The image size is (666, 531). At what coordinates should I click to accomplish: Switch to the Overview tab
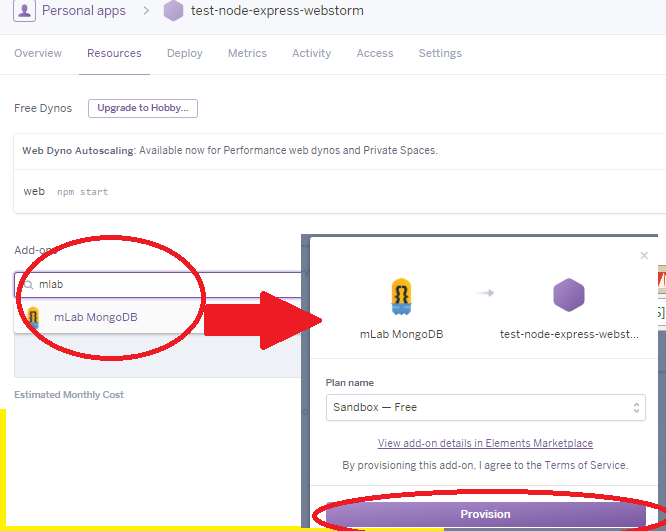38,54
